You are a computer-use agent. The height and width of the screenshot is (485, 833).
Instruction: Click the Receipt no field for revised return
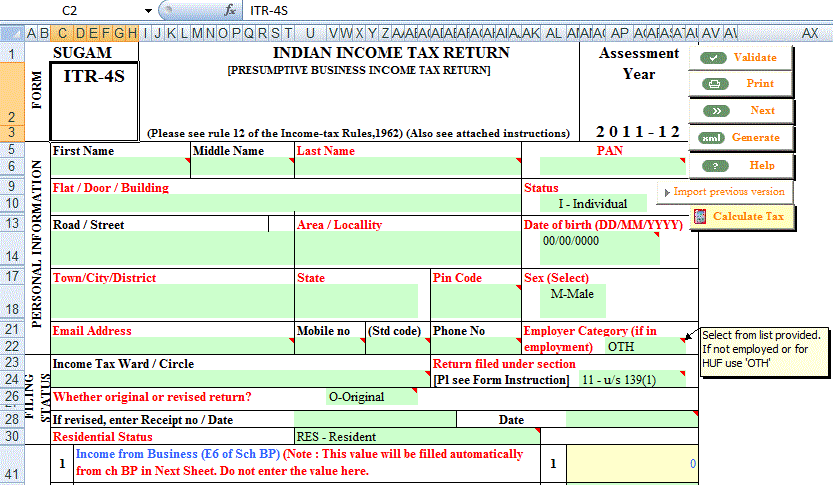point(375,419)
